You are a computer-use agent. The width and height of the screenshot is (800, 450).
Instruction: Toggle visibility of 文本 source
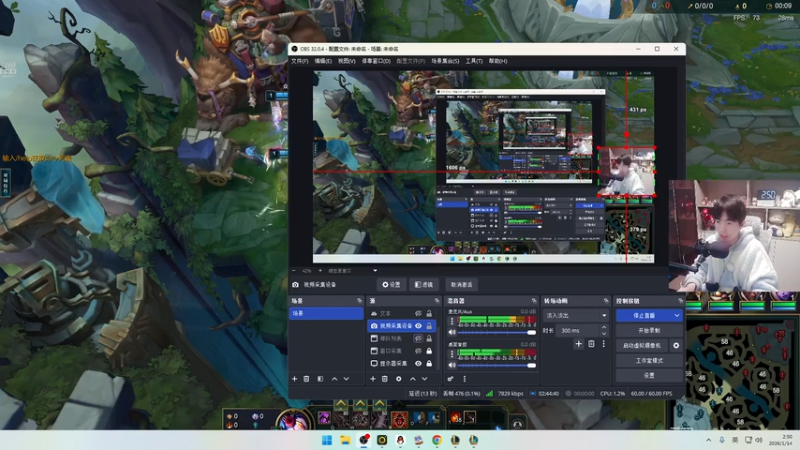click(418, 313)
